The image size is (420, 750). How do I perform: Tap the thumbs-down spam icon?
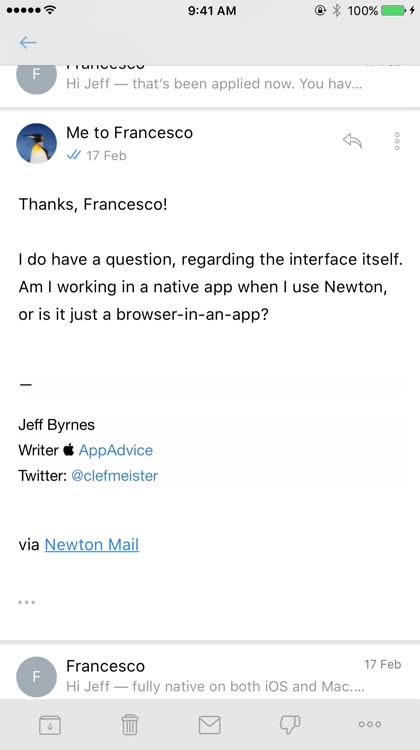290,724
